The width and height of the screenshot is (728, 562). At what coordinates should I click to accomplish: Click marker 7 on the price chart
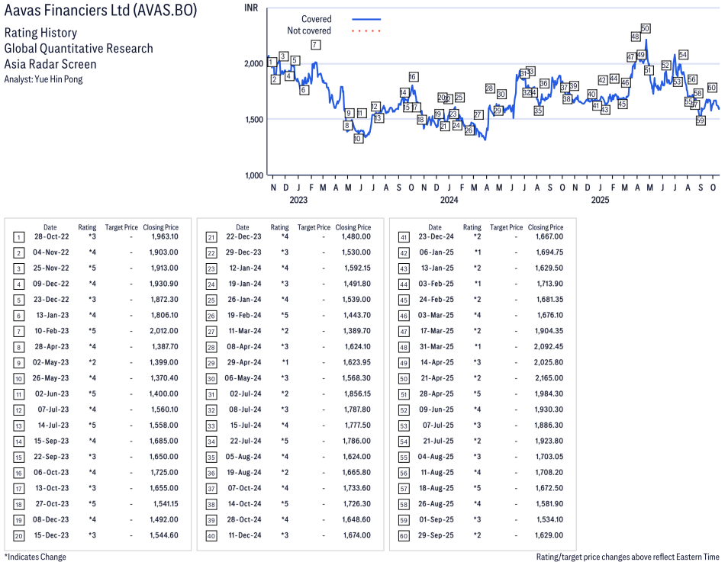click(315, 45)
